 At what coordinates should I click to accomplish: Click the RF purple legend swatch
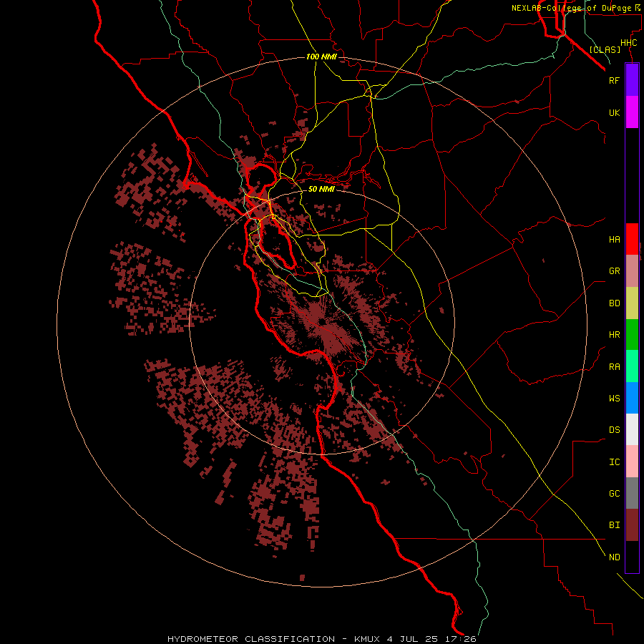click(632, 80)
